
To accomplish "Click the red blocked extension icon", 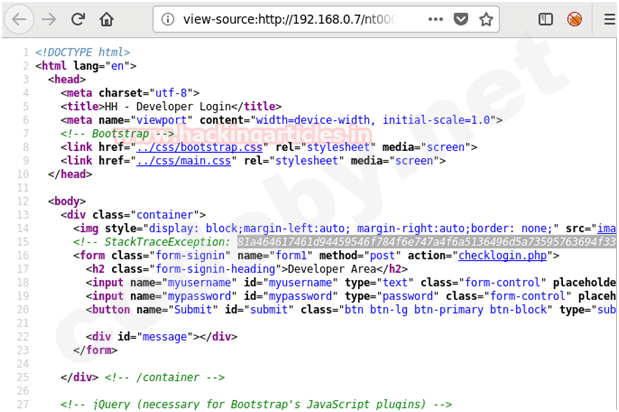I will click(x=574, y=19).
